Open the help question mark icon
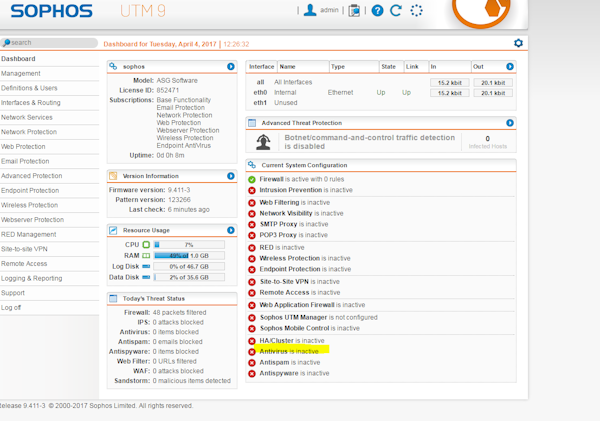Viewport: 600px width, 421px height. pyautogui.click(x=377, y=11)
